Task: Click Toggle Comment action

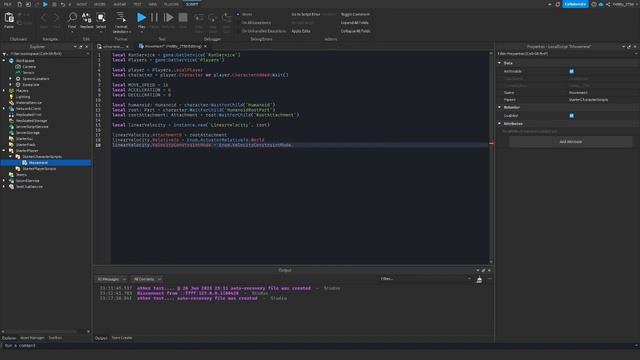Action: (x=355, y=14)
